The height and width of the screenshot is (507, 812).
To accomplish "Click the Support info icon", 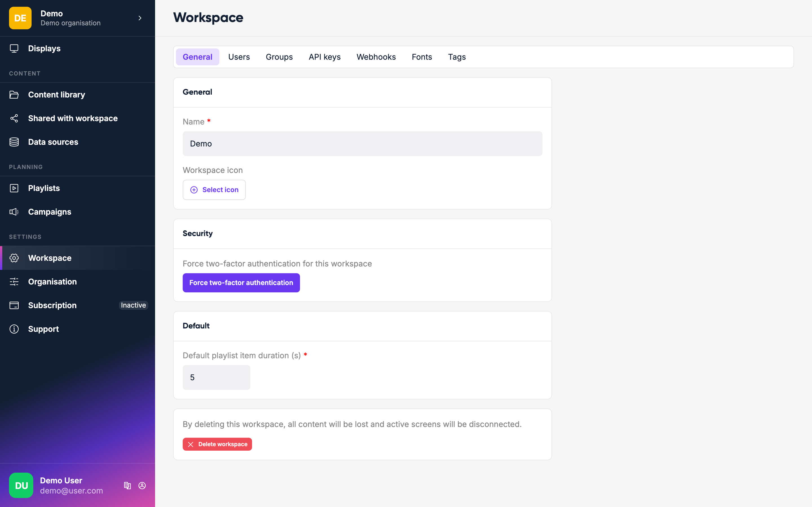I will [14, 329].
